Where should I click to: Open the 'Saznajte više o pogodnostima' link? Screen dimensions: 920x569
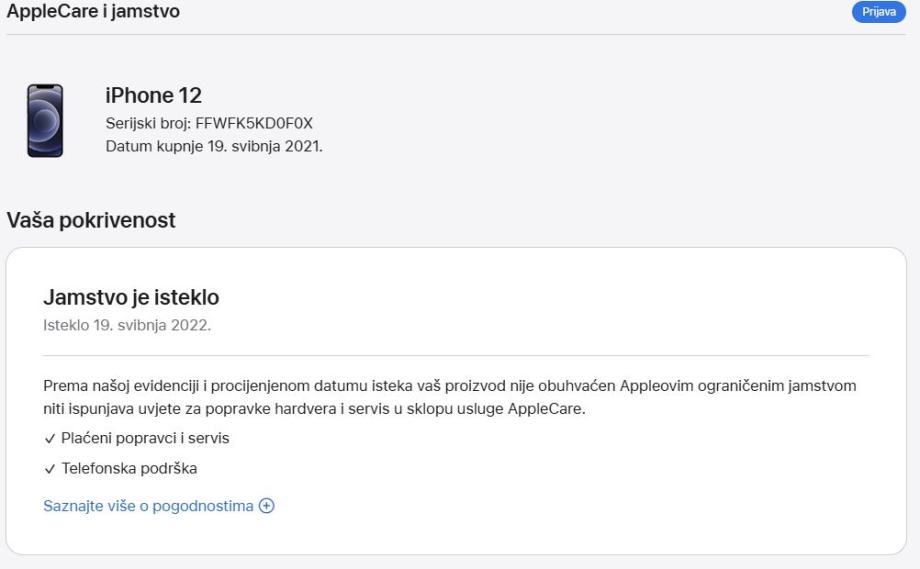pyautogui.click(x=148, y=506)
